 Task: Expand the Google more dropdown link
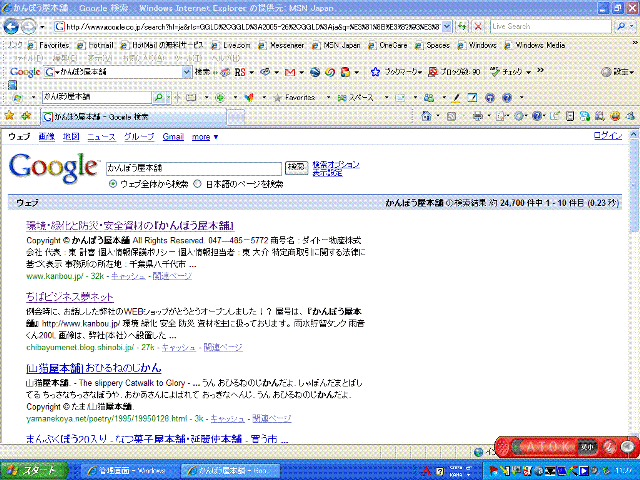[205, 137]
